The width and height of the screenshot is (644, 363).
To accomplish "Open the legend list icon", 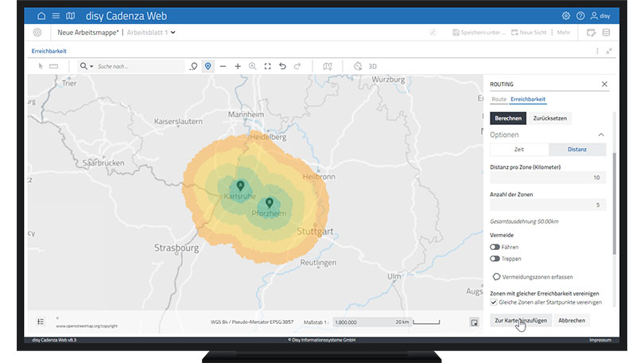I will [41, 322].
